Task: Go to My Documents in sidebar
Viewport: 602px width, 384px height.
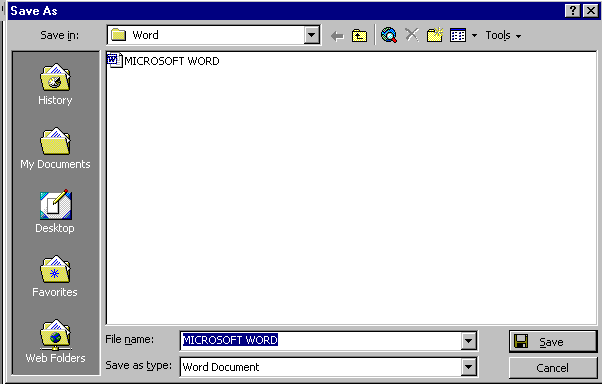Action: [x=55, y=148]
